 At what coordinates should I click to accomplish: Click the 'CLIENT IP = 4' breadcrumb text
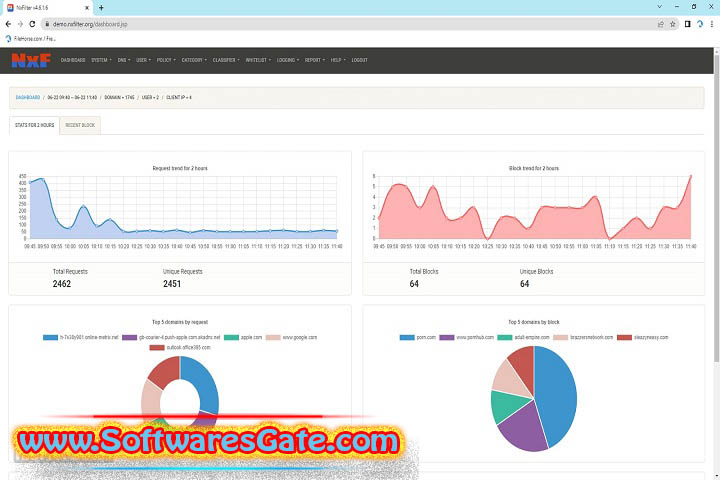179,97
